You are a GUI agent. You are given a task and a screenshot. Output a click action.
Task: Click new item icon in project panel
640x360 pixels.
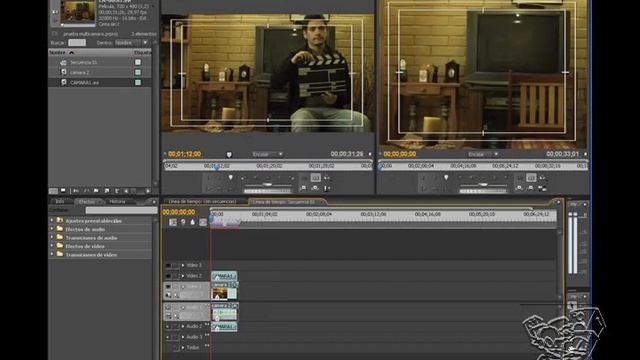click(x=107, y=191)
